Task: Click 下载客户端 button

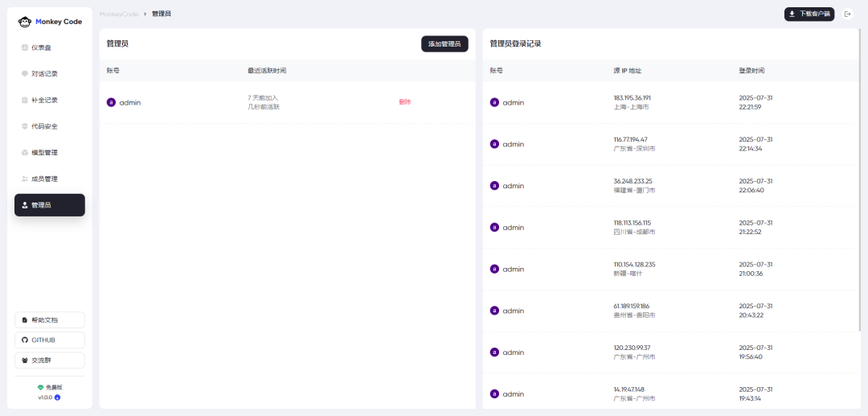Action: [x=809, y=14]
